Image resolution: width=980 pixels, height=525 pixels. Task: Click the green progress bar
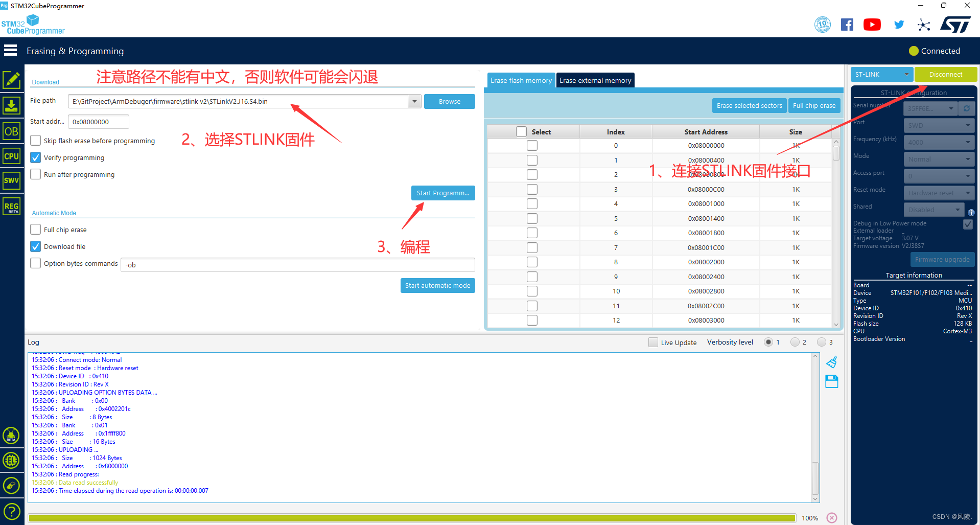(x=412, y=518)
